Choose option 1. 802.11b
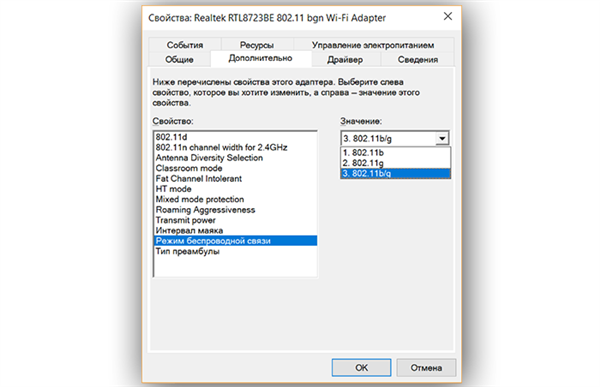 (x=396, y=152)
